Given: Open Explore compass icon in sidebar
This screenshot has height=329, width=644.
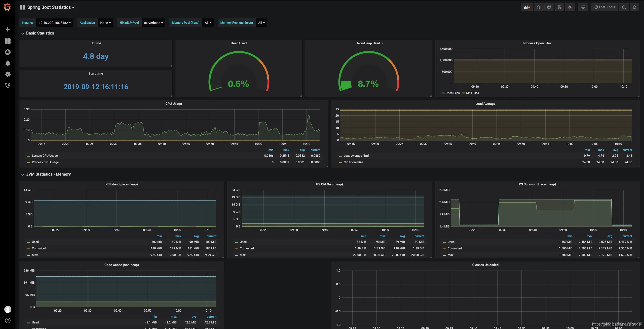Looking at the screenshot, I should (x=8, y=52).
